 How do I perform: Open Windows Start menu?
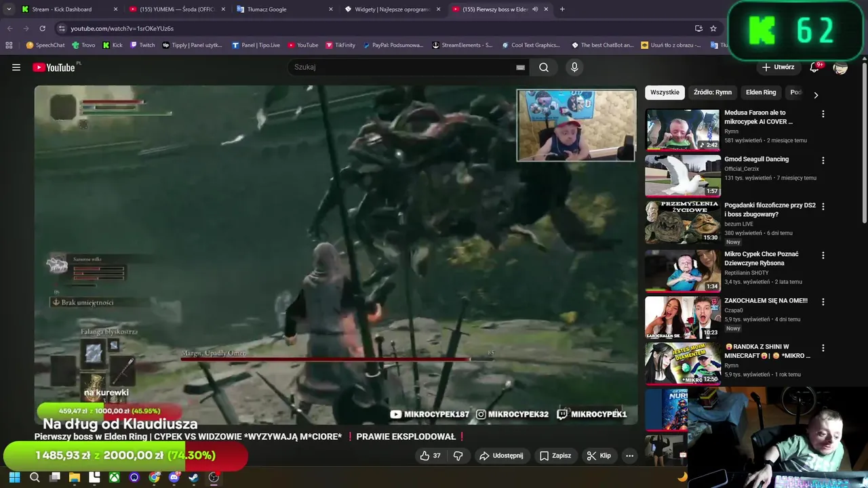coord(14,477)
